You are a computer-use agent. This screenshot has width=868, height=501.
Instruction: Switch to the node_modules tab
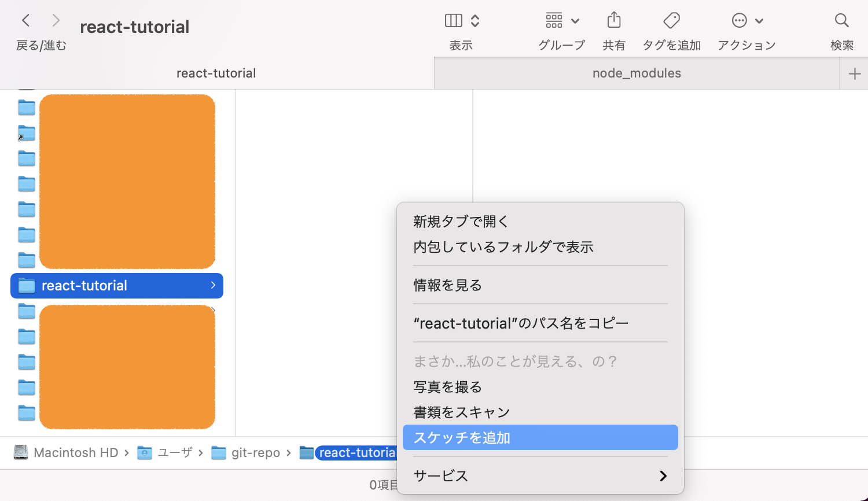click(x=637, y=73)
